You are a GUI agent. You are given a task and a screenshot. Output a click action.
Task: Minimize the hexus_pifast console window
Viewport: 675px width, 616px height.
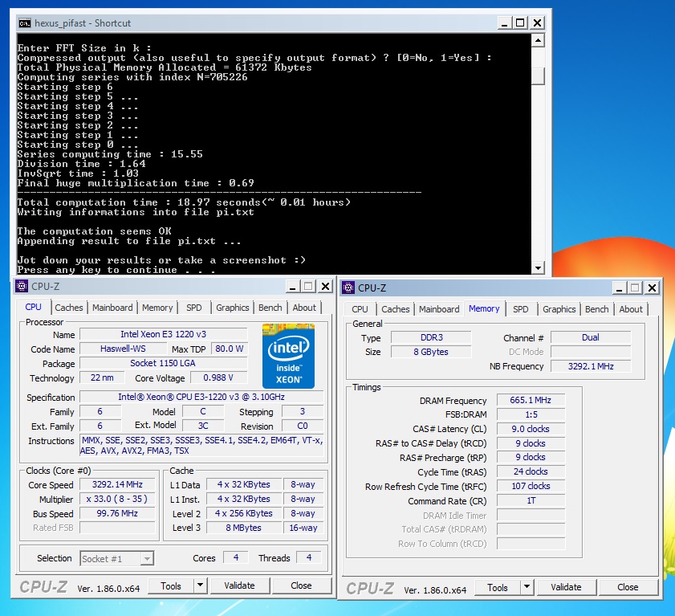(x=504, y=22)
